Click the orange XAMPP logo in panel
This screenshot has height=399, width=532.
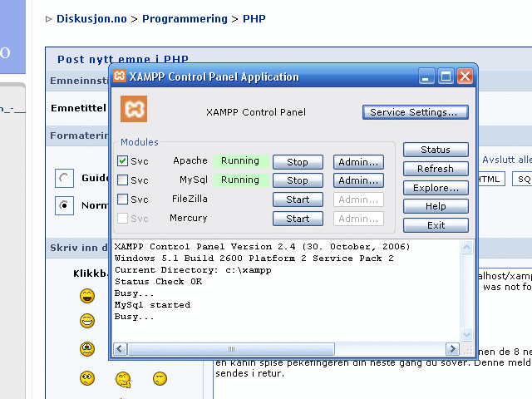[134, 109]
